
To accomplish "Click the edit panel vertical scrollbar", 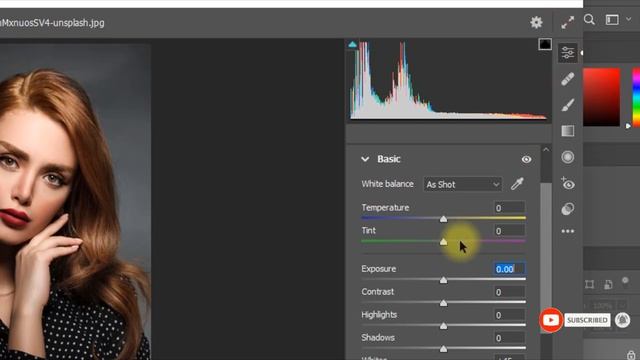I will click(x=546, y=258).
